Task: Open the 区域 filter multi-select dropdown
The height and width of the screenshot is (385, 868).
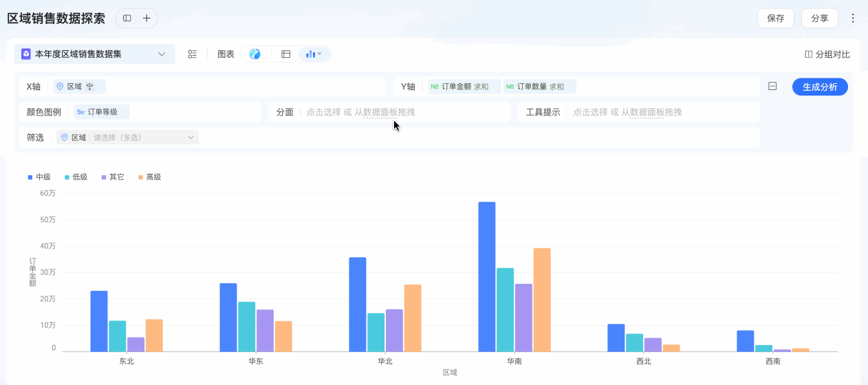Action: point(127,137)
